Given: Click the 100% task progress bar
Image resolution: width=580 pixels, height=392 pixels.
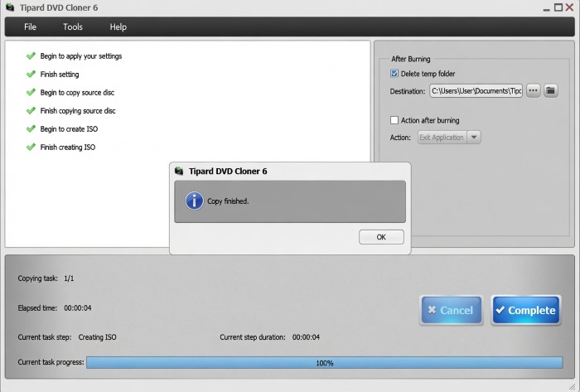Looking at the screenshot, I should (x=325, y=362).
